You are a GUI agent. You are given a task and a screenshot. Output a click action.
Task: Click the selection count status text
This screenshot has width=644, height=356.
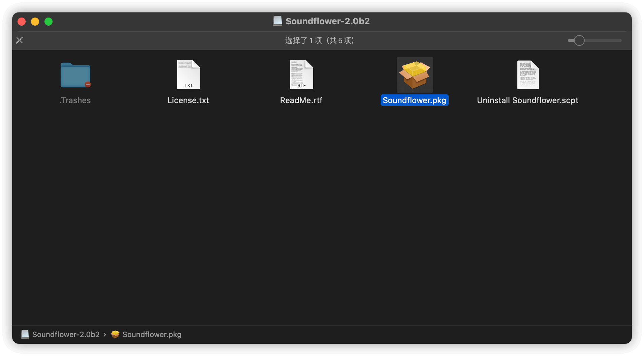coord(319,40)
